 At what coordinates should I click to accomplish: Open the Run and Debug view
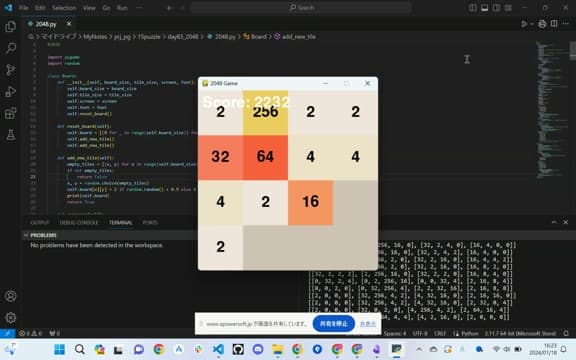pos(11,91)
